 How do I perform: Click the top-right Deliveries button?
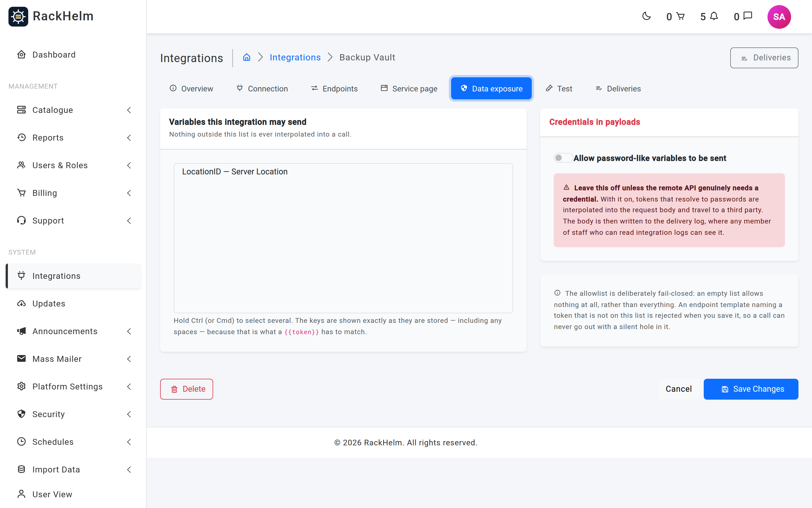pos(764,58)
